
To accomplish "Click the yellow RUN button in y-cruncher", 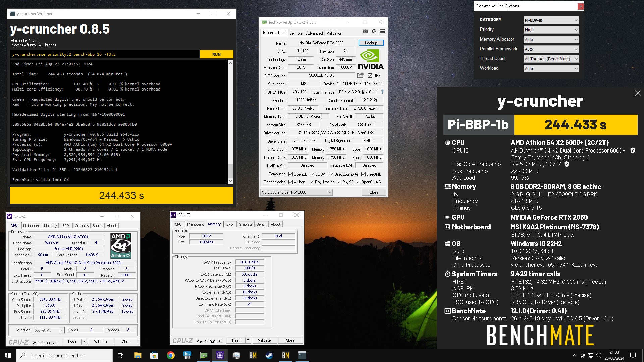I will point(216,54).
